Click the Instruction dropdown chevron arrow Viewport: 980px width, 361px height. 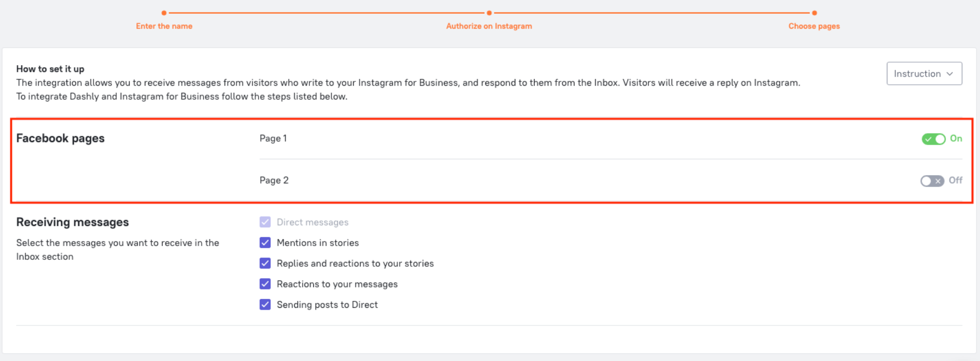coord(949,74)
